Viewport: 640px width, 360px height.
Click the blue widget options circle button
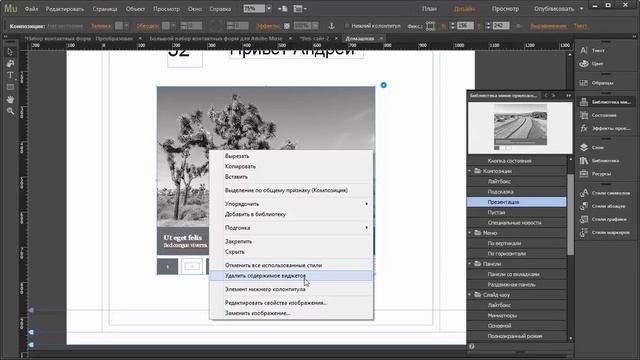pyautogui.click(x=383, y=85)
